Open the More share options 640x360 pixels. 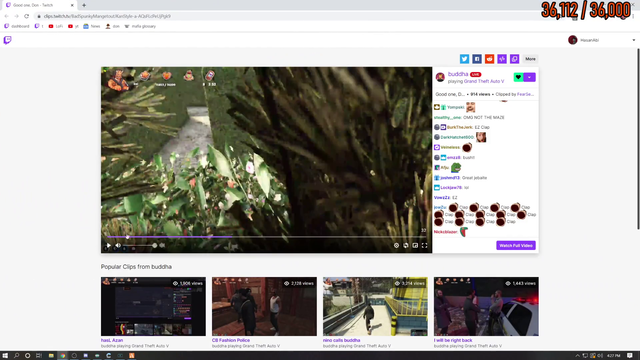point(530,59)
